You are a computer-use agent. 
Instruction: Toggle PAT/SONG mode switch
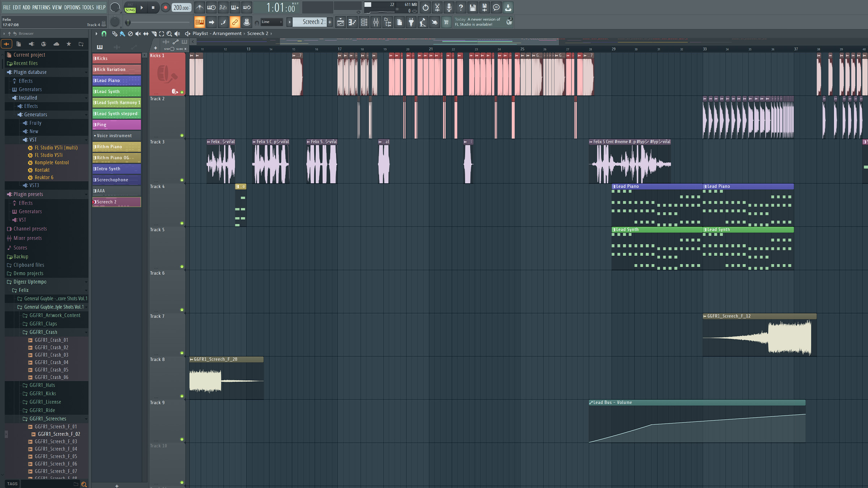(130, 8)
